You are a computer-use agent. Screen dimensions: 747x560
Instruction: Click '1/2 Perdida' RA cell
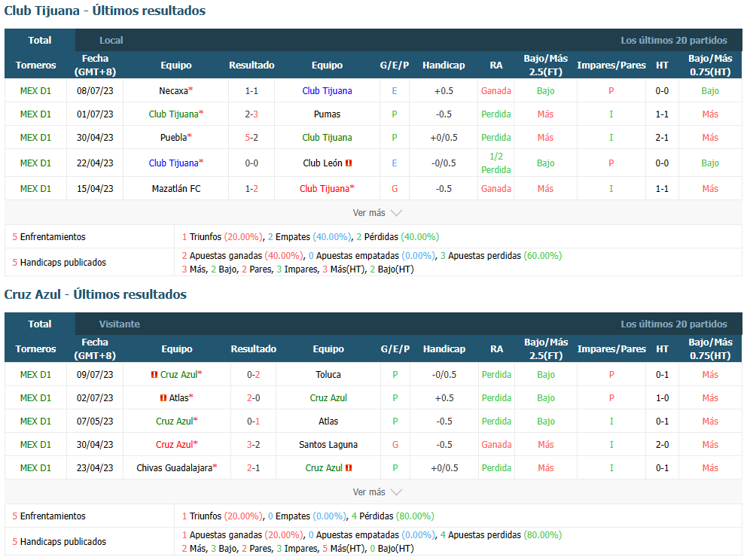(x=496, y=163)
